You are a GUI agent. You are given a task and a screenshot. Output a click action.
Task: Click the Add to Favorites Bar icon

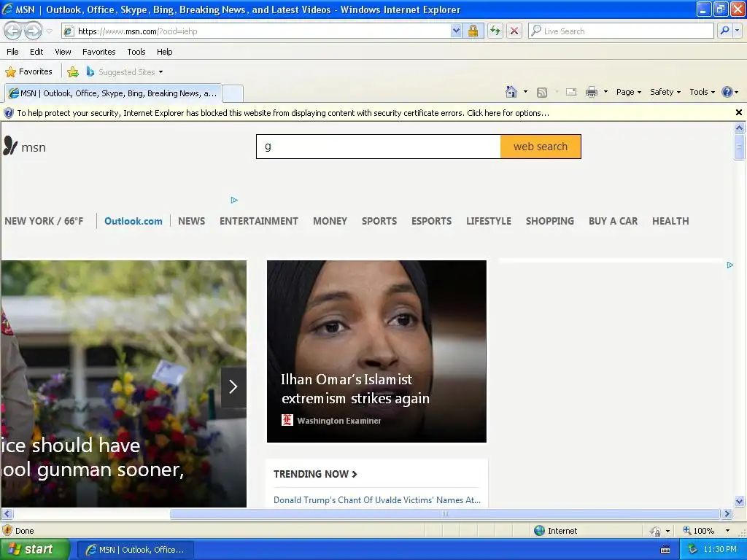click(73, 72)
